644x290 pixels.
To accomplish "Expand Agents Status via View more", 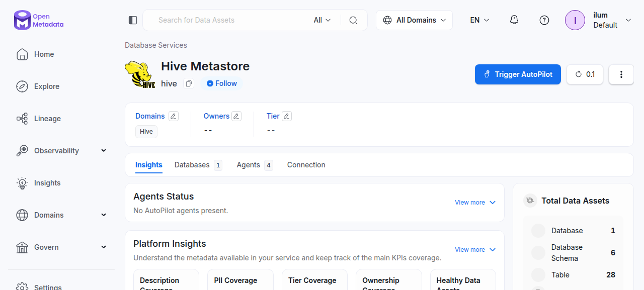I will [475, 203].
